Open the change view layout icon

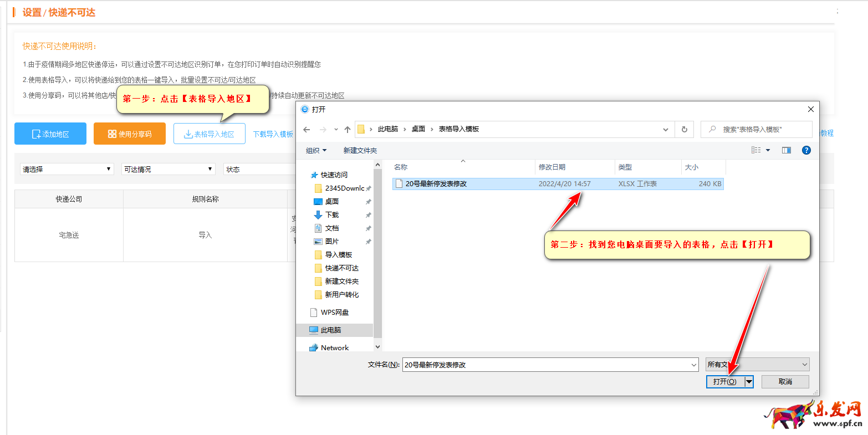click(x=756, y=150)
